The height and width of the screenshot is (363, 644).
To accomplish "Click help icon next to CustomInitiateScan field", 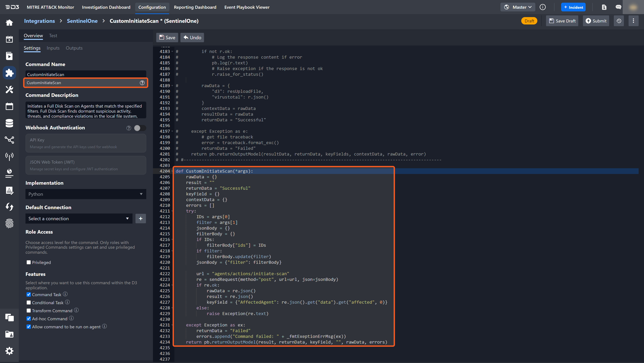I will [142, 83].
